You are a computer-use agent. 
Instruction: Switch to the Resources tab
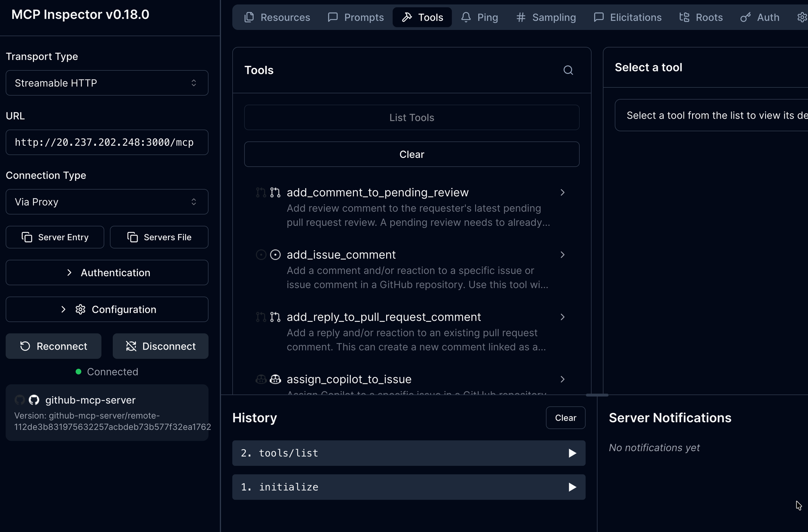click(277, 17)
